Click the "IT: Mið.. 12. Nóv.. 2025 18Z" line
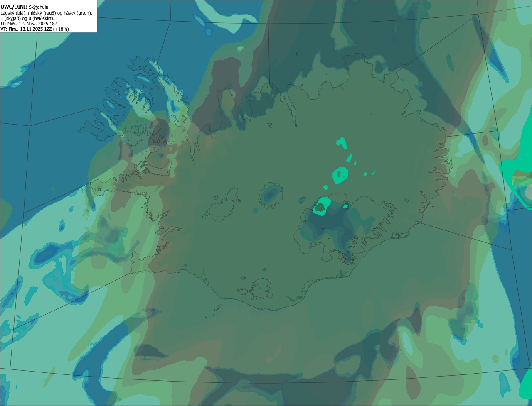Screen dimensions: 532x406 click(29, 24)
